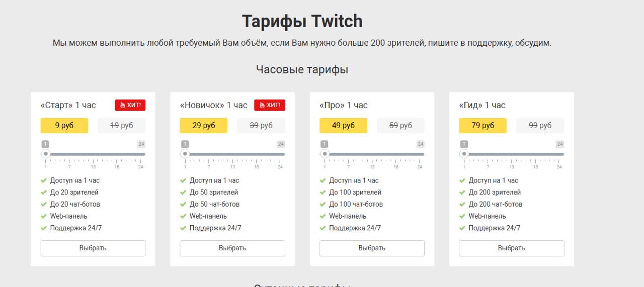
Task: Click the «Часовые тарифы» section heading
Action: tap(302, 69)
